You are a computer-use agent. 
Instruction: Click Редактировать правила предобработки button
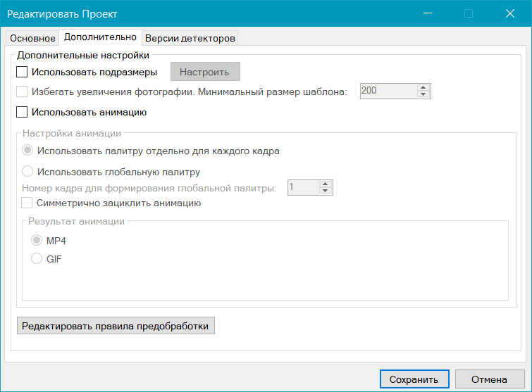click(x=116, y=327)
